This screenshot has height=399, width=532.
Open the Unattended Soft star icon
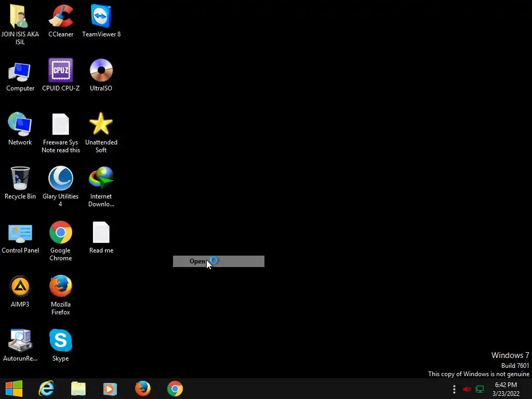click(101, 133)
